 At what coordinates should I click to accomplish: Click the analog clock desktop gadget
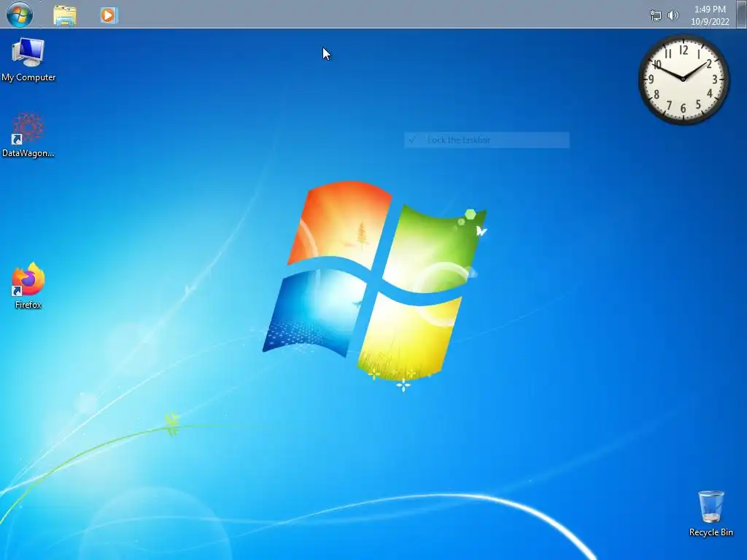[683, 79]
